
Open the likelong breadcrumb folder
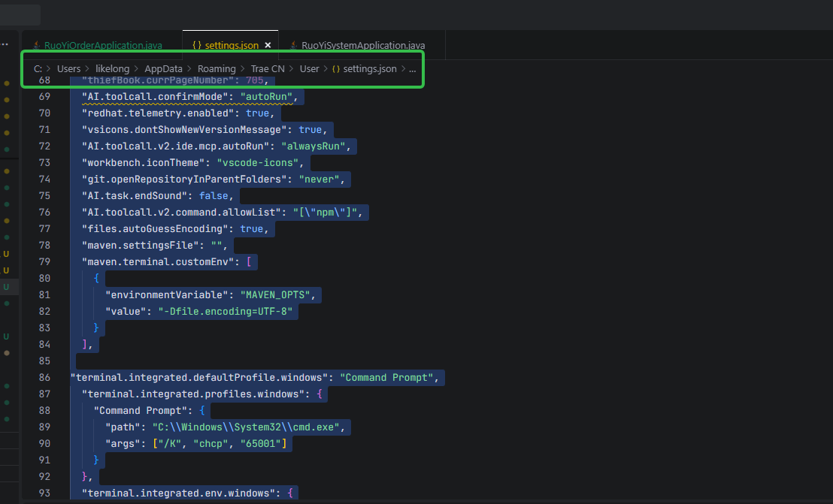pos(112,69)
